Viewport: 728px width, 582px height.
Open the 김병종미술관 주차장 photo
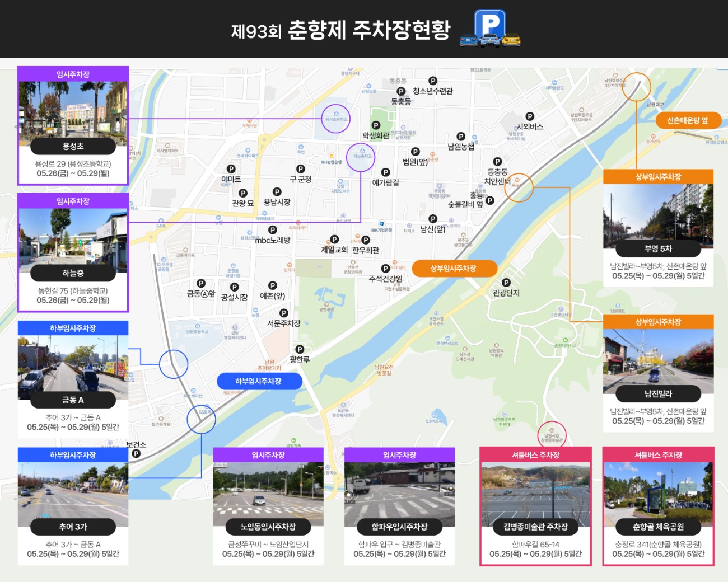[x=536, y=494]
